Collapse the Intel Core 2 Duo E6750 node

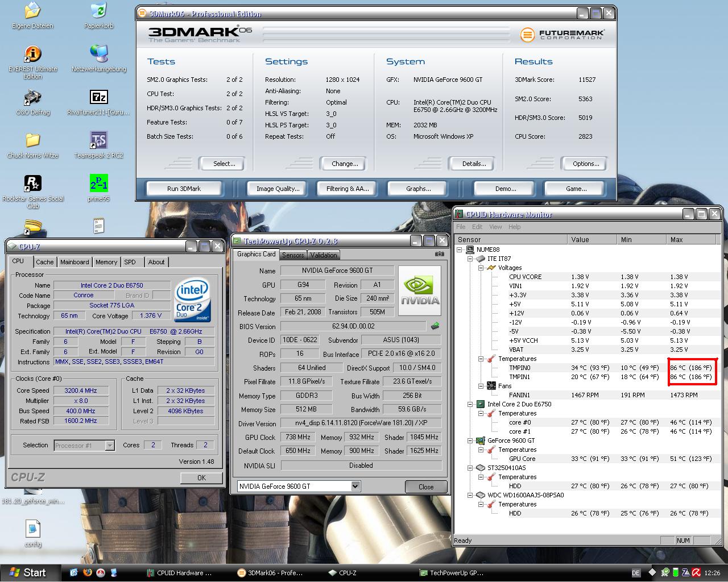pos(470,404)
